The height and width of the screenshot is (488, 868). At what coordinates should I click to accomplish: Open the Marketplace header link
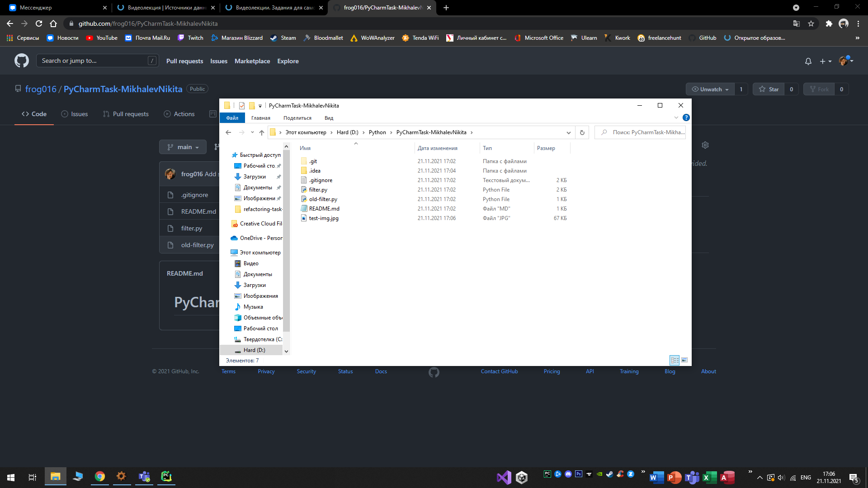click(x=252, y=61)
